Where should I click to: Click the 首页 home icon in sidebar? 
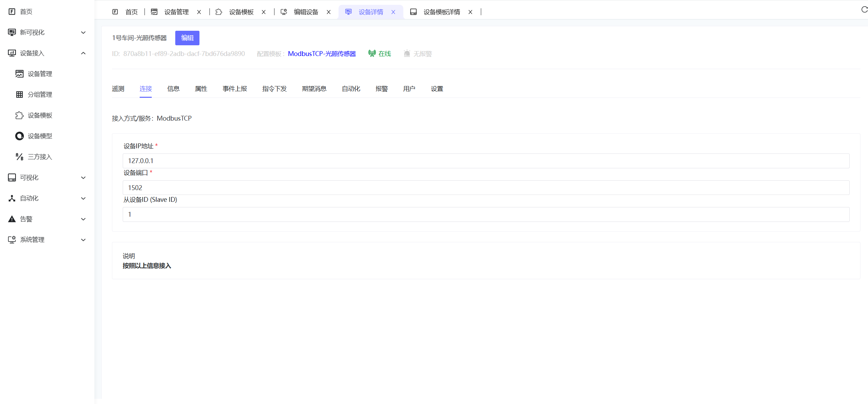12,11
